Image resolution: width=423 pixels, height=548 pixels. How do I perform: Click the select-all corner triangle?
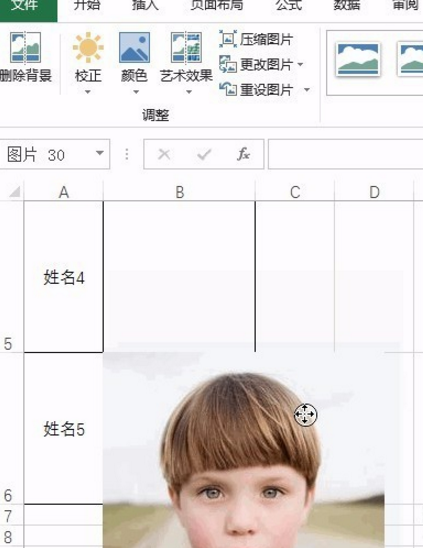(14, 192)
